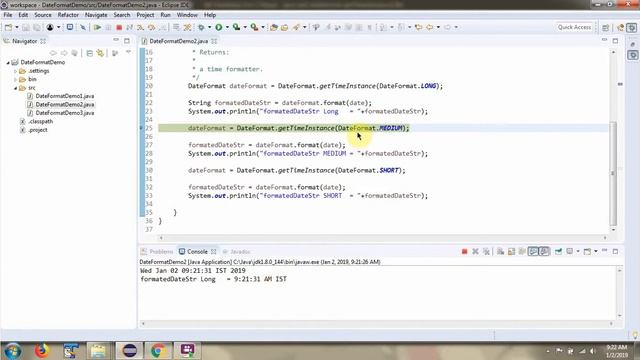Expand the .settings folder

pos(16,71)
